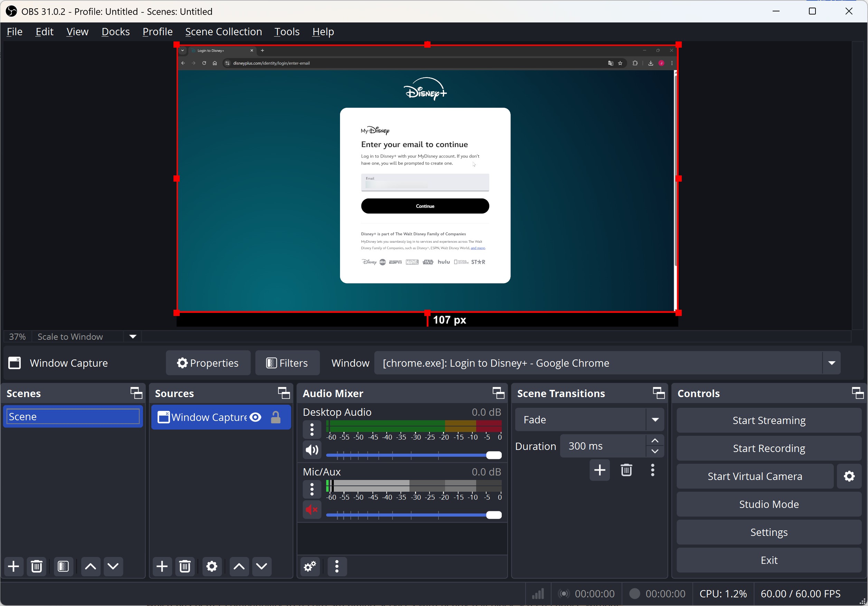Open virtual camera settings gear

[849, 477]
